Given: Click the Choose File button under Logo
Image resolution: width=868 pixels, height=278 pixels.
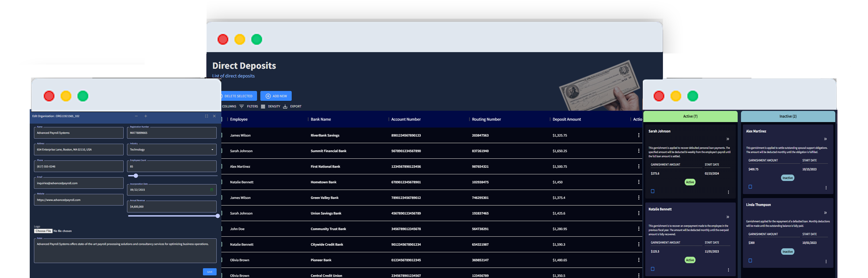Looking at the screenshot, I should click(43, 231).
